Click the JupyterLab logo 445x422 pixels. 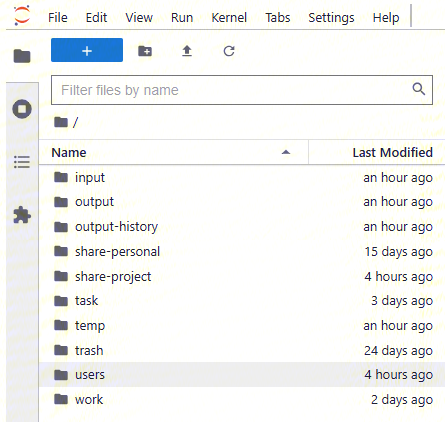(x=22, y=15)
